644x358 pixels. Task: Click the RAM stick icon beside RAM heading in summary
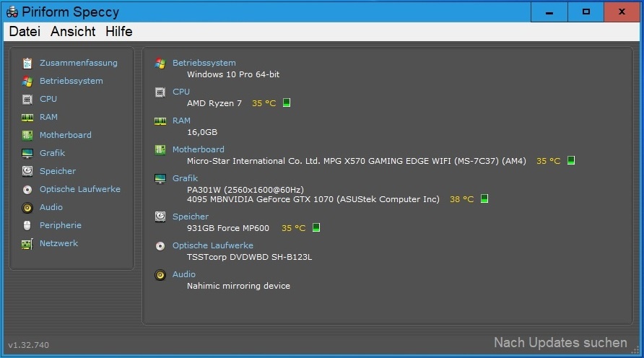point(160,121)
